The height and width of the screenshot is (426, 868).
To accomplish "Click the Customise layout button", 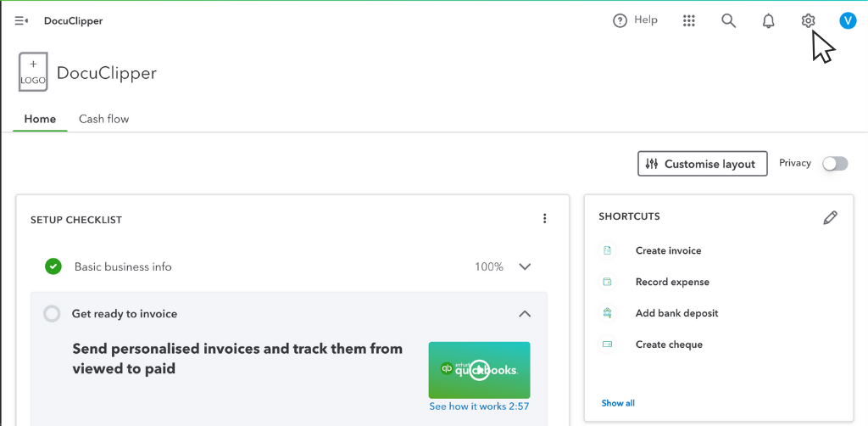I will [703, 164].
